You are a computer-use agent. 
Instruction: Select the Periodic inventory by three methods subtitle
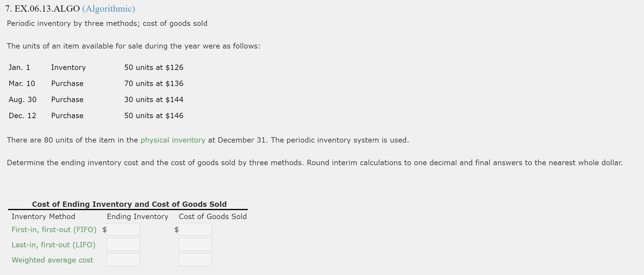107,23
